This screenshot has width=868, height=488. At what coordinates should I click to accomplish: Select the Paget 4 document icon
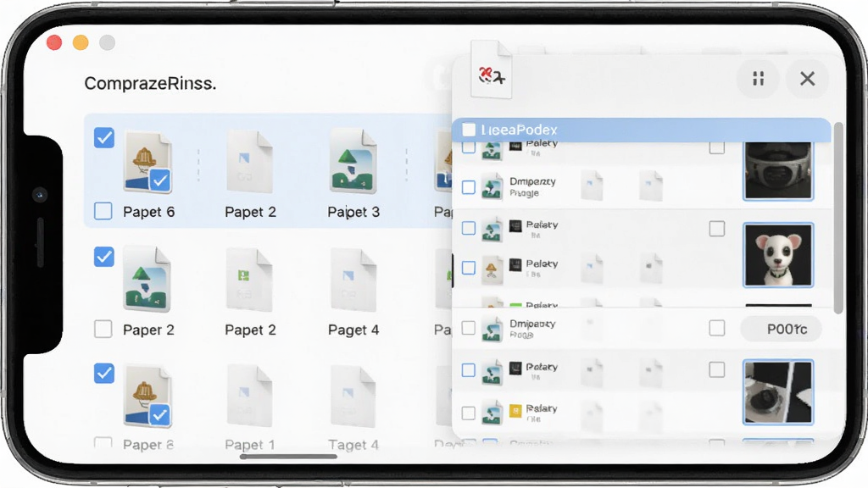coord(353,280)
